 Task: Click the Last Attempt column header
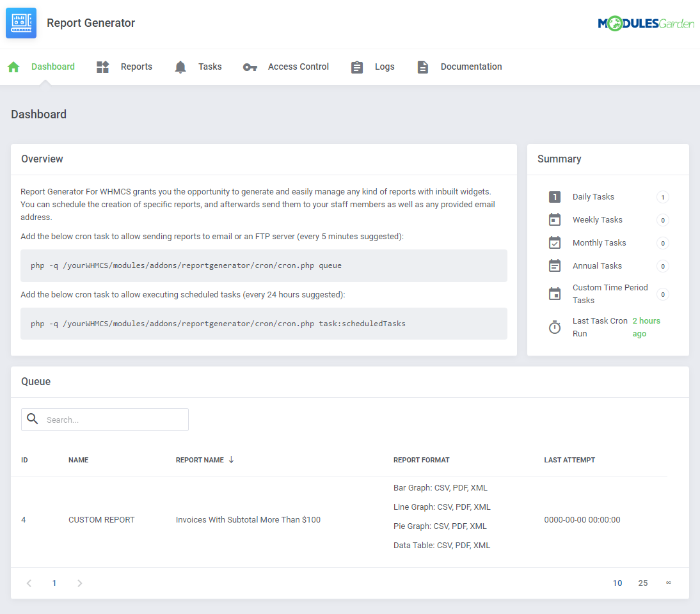[569, 460]
